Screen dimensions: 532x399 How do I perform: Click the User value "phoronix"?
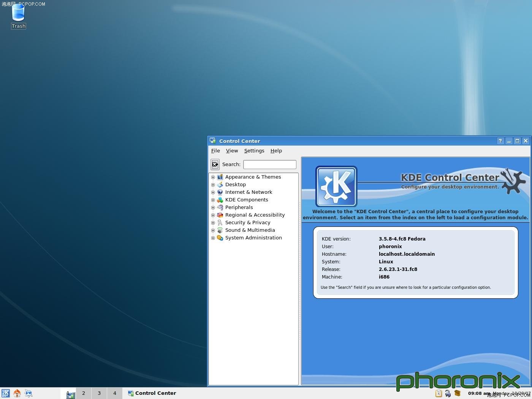[x=390, y=247]
